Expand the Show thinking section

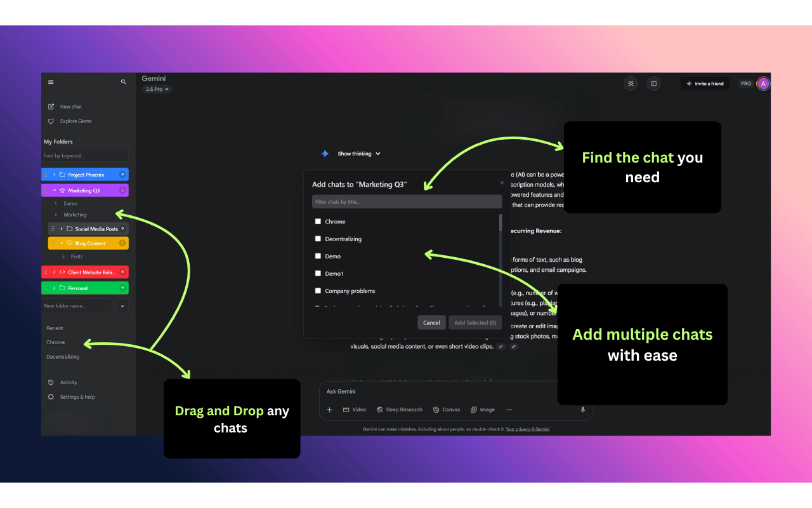(359, 154)
